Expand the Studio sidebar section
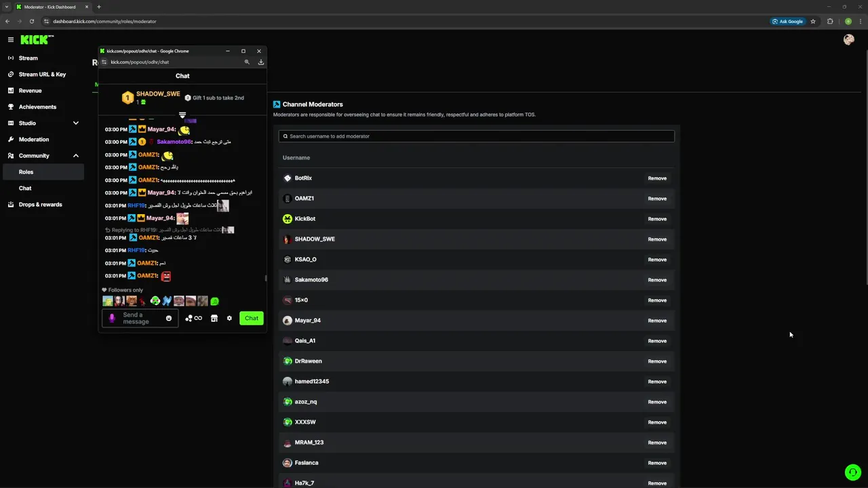Image resolution: width=868 pixels, height=488 pixels. (x=75, y=123)
